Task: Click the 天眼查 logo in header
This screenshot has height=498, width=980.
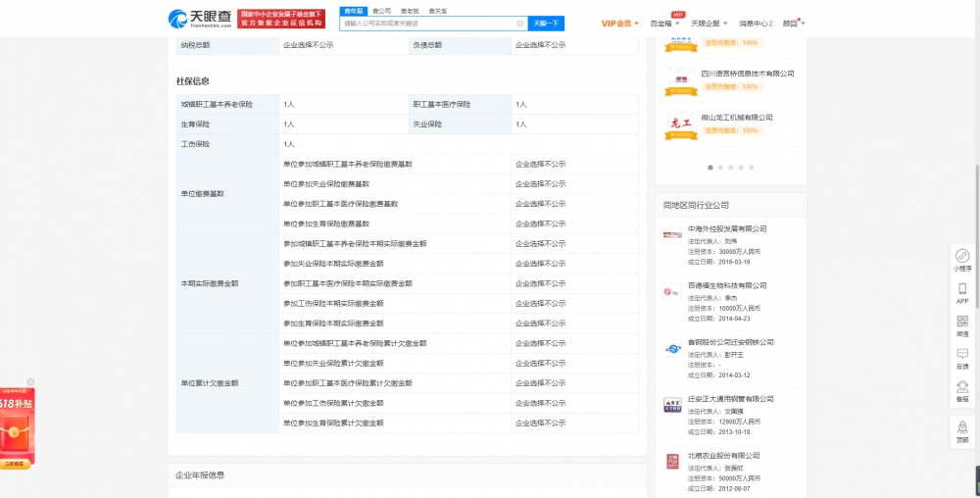Action: [x=200, y=19]
